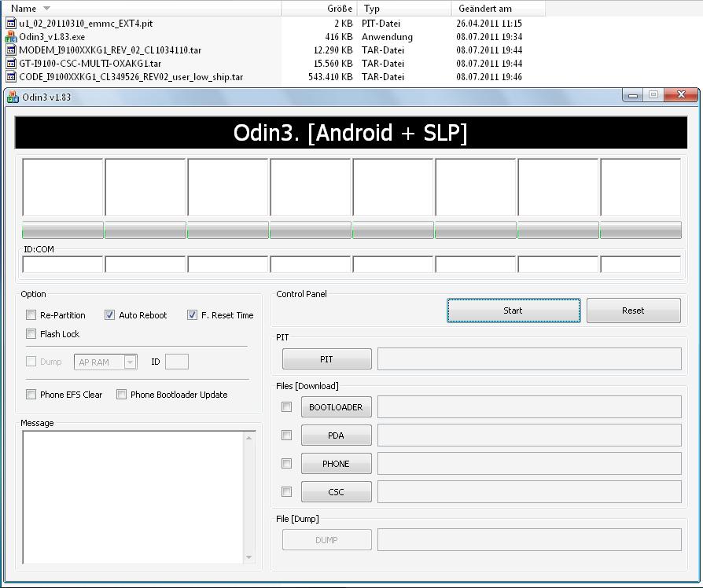Image resolution: width=703 pixels, height=588 pixels.
Task: Click the PHONE file path field
Action: [529, 464]
